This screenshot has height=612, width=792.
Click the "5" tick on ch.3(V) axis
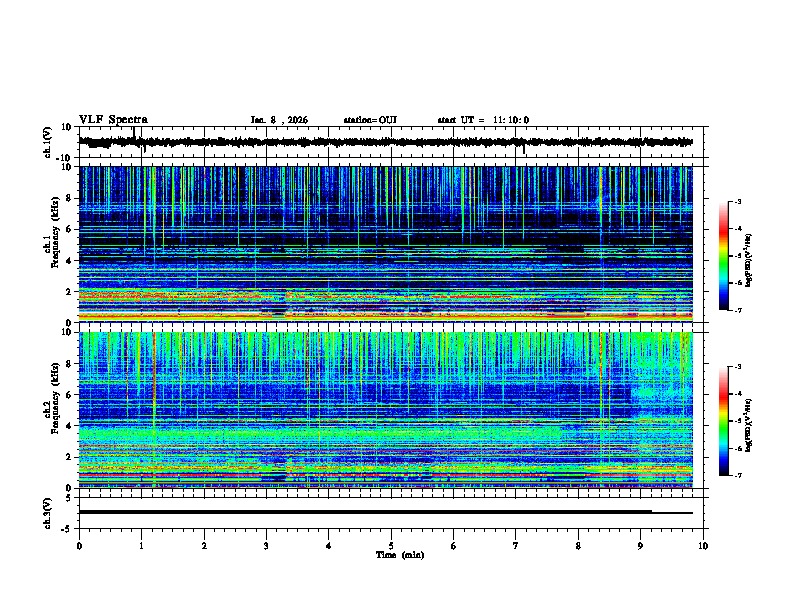click(70, 498)
